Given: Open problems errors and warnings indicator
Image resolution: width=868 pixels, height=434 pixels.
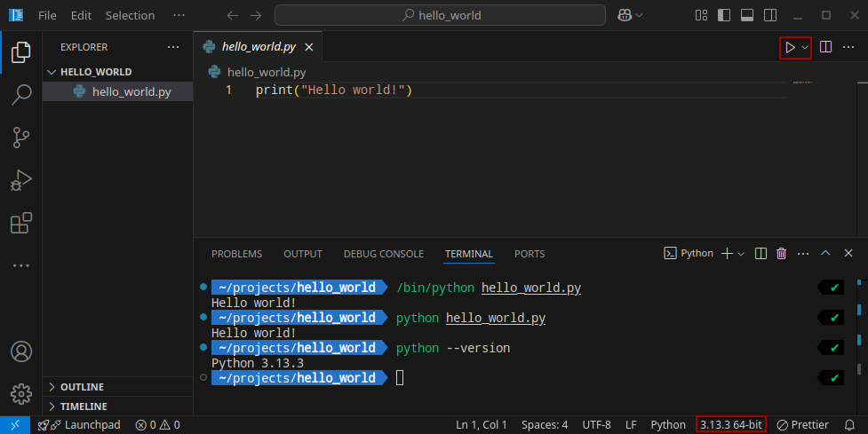Looking at the screenshot, I should pos(158,424).
